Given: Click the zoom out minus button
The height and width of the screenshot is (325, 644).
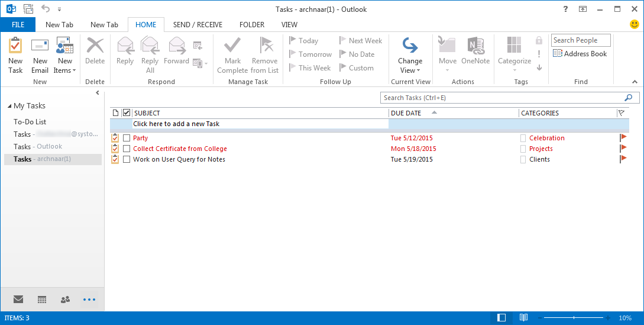Looking at the screenshot, I should point(540,318).
